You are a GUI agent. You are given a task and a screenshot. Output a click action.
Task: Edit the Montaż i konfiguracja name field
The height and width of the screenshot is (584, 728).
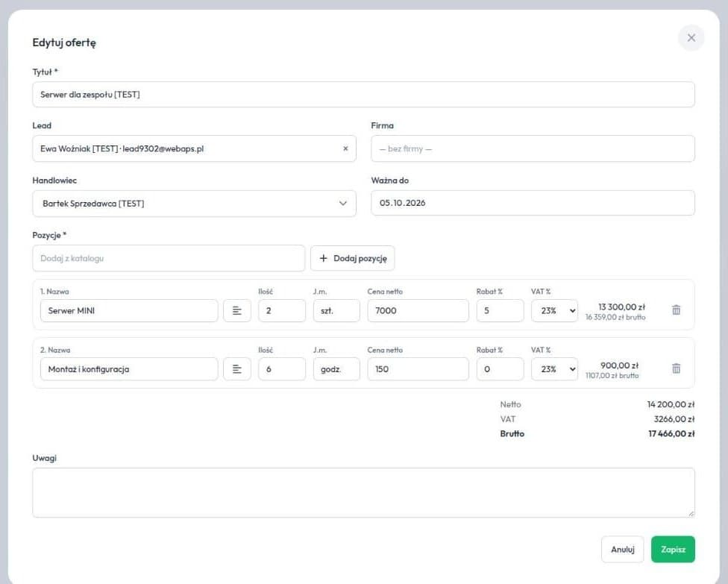129,369
